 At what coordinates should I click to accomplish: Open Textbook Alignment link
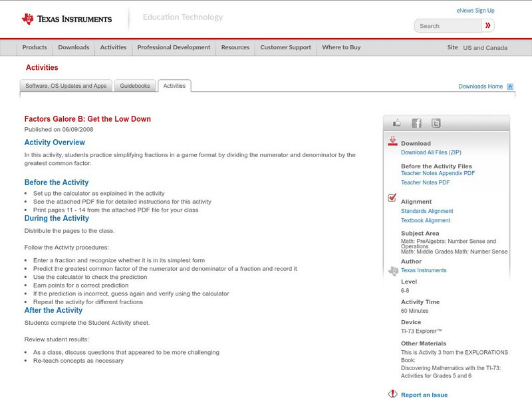pyautogui.click(x=426, y=220)
